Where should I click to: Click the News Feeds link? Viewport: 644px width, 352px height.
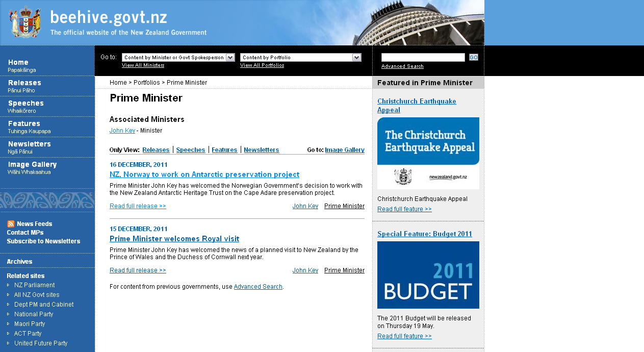pyautogui.click(x=34, y=224)
